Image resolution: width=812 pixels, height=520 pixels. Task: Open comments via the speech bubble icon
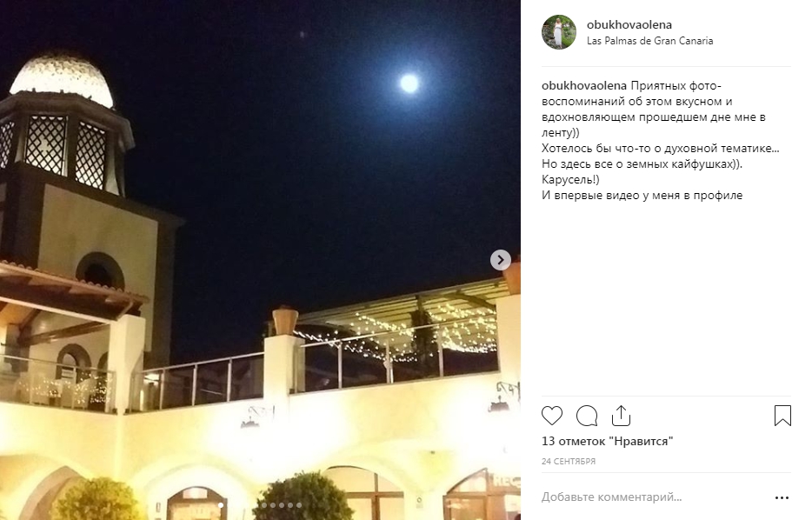click(587, 416)
